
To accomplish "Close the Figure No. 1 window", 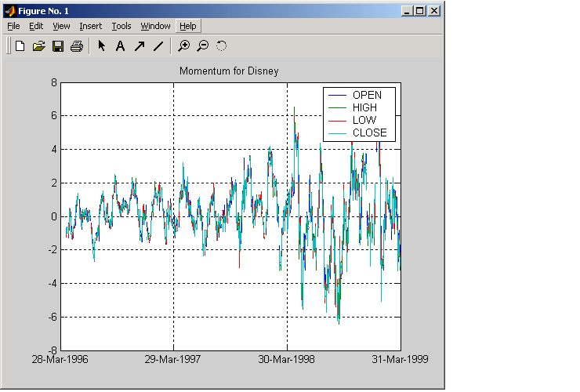I will pyautogui.click(x=434, y=11).
